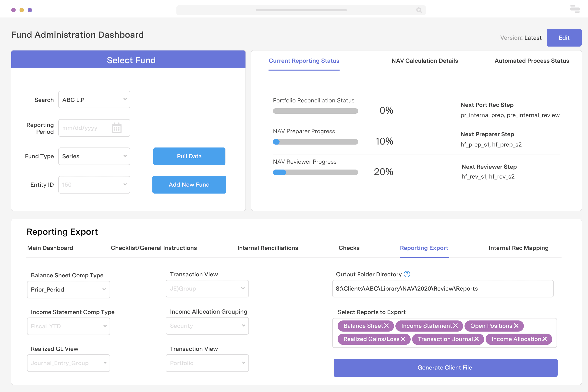The image size is (588, 392).
Task: Click the NAV Reviewer Progress bar
Action: 315,172
